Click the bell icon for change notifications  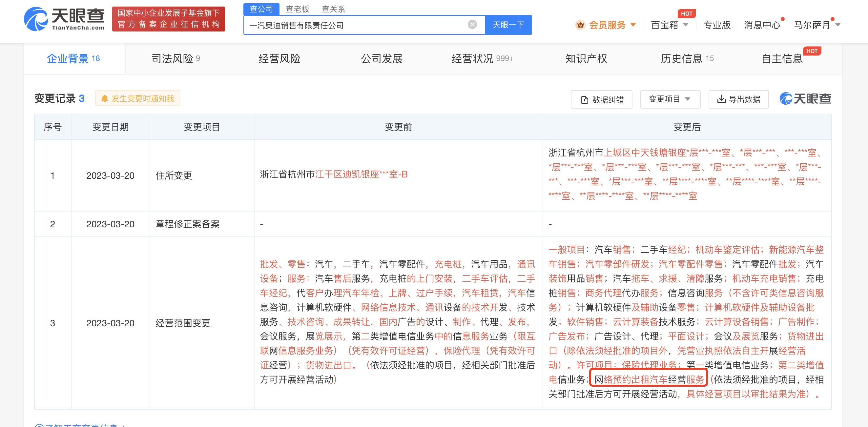pyautogui.click(x=105, y=98)
